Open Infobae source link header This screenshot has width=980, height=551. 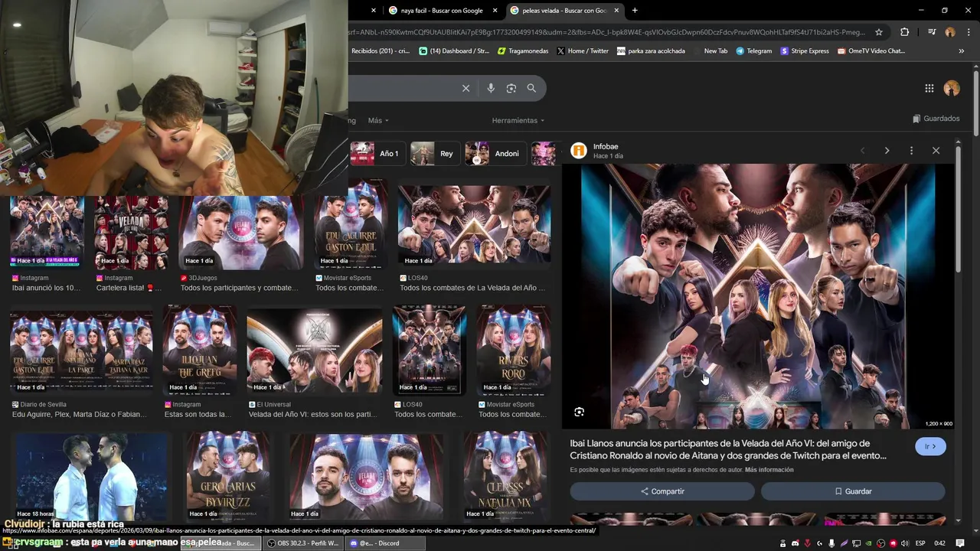[597, 151]
